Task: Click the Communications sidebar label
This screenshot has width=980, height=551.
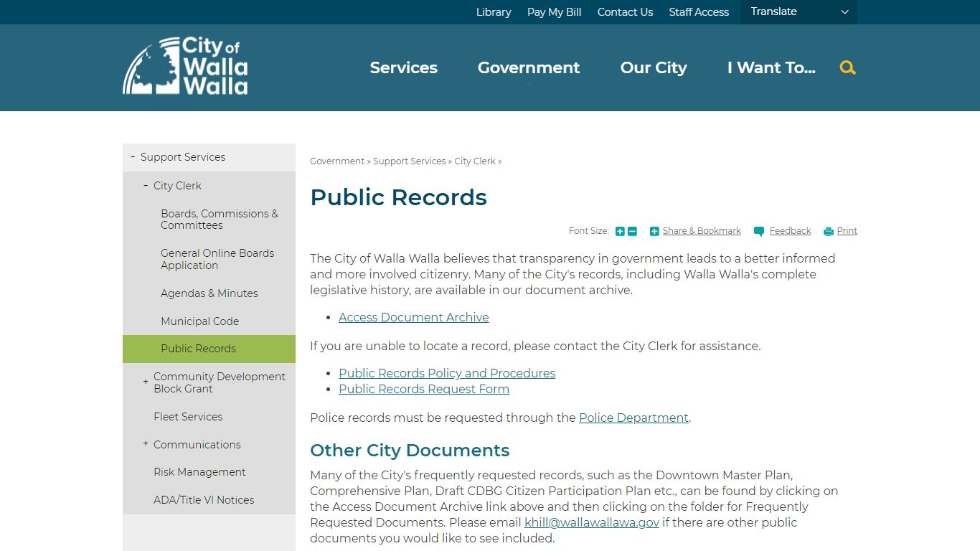Action: [197, 444]
